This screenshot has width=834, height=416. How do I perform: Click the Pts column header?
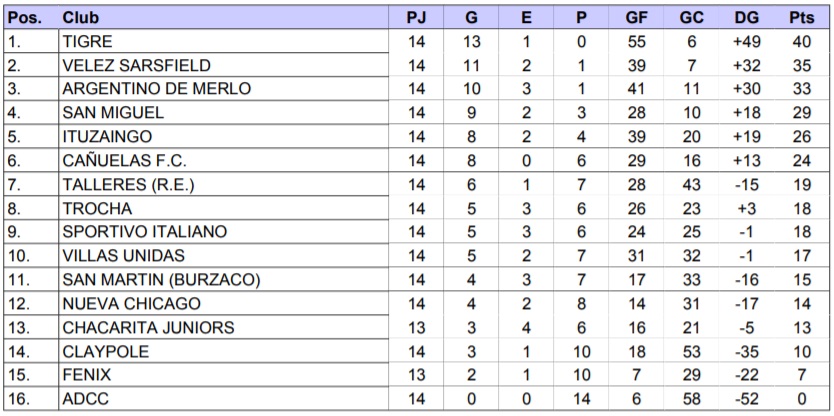coord(802,19)
